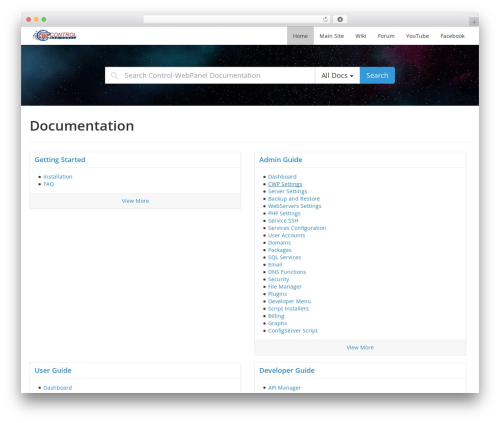Click the browser downloads icon
The width and height of the screenshot is (500, 423).
point(340,20)
